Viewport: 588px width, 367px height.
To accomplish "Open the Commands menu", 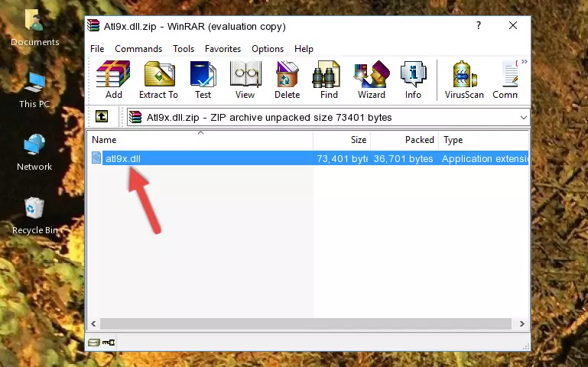I will pos(138,49).
